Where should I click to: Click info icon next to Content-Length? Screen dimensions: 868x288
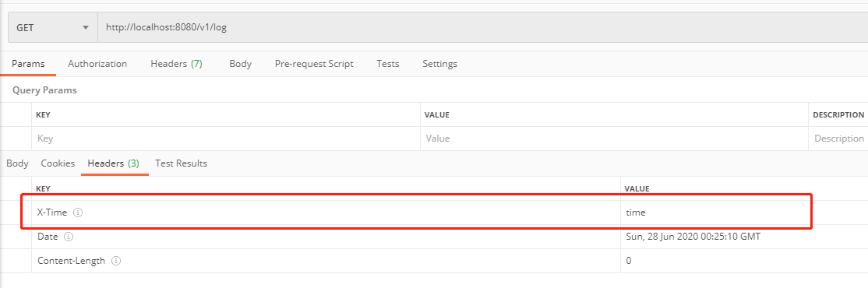[x=115, y=260]
